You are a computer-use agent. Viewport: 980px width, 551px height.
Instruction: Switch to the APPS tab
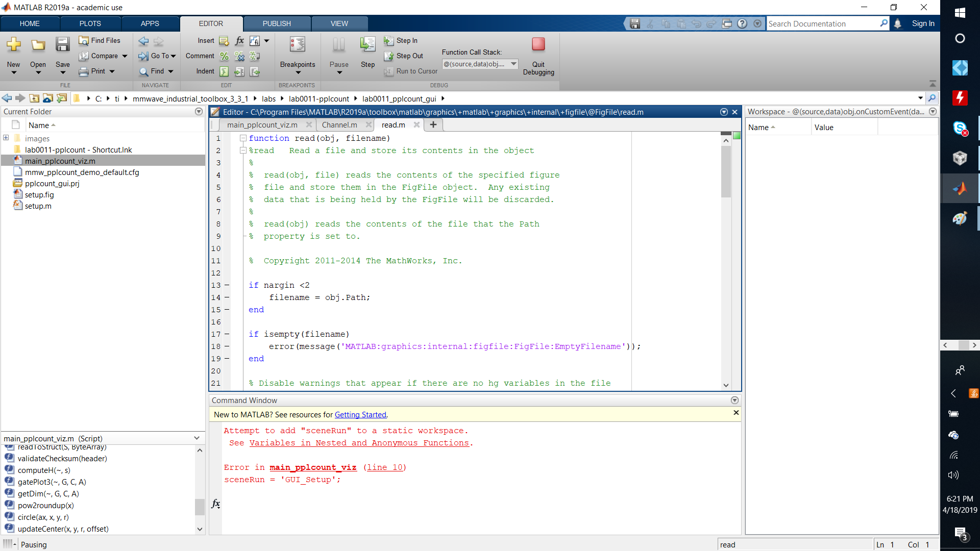(x=150, y=23)
